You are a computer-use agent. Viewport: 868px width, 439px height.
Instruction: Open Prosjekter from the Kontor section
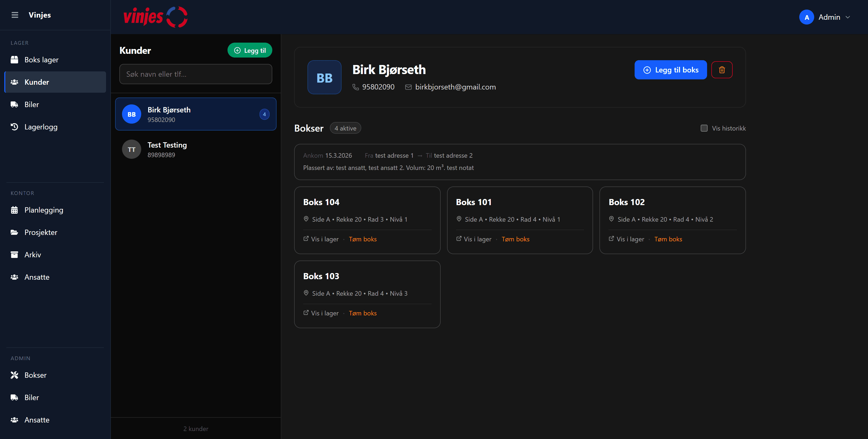click(x=40, y=232)
